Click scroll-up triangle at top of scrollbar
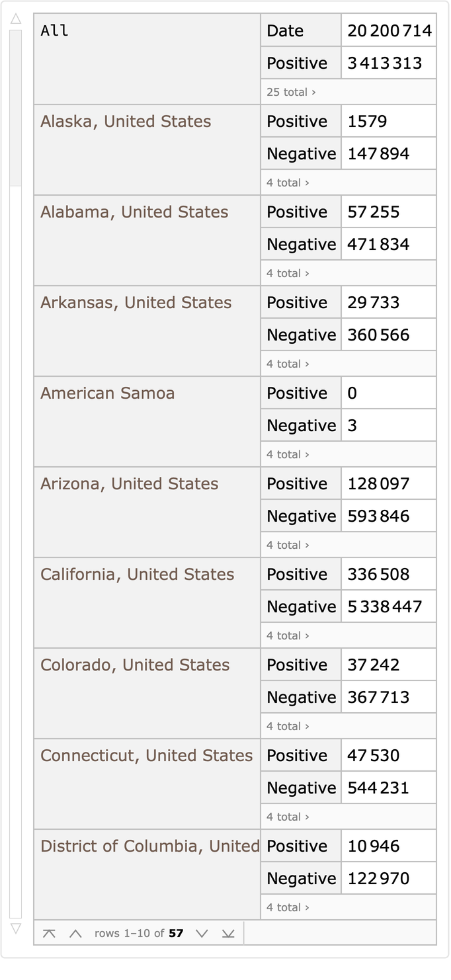The height and width of the screenshot is (980, 451). (x=16, y=19)
